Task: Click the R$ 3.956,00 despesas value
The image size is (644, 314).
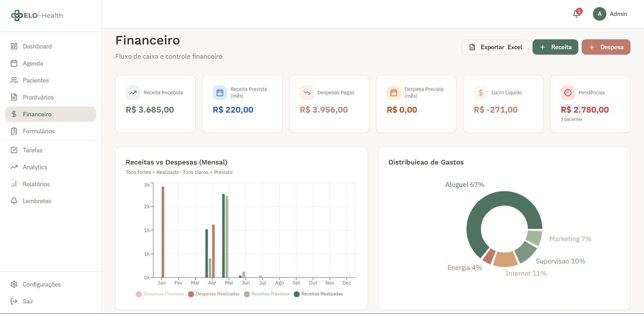Action: point(324,110)
